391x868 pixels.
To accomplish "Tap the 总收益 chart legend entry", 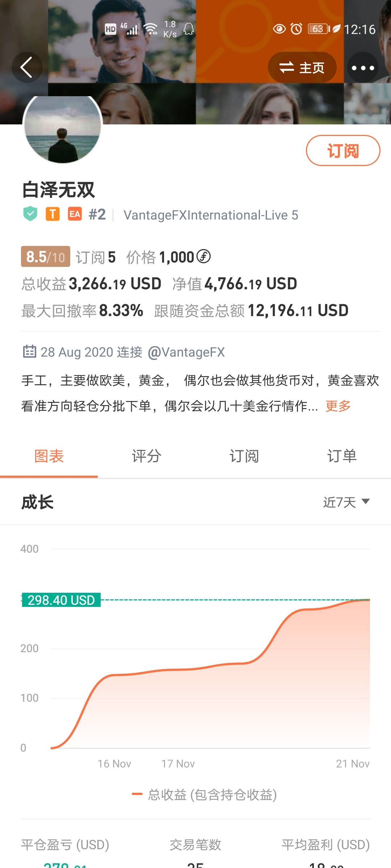I will (x=205, y=795).
